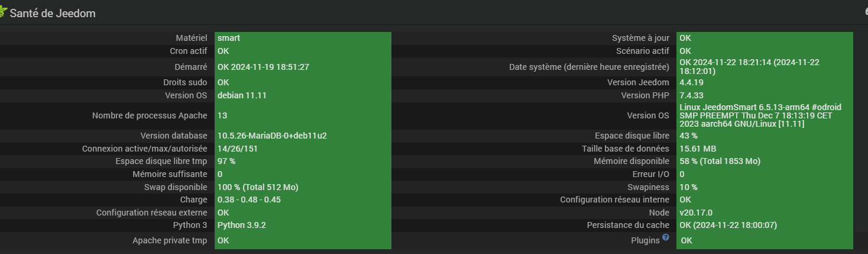Select the Version PHP value 7.4.33
868x254 pixels.
click(691, 95)
